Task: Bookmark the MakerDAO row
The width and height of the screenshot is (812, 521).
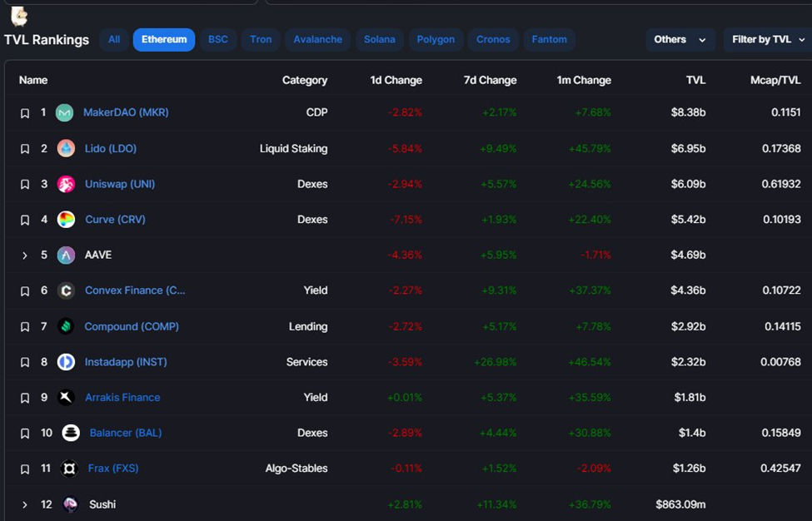Action: click(x=24, y=113)
